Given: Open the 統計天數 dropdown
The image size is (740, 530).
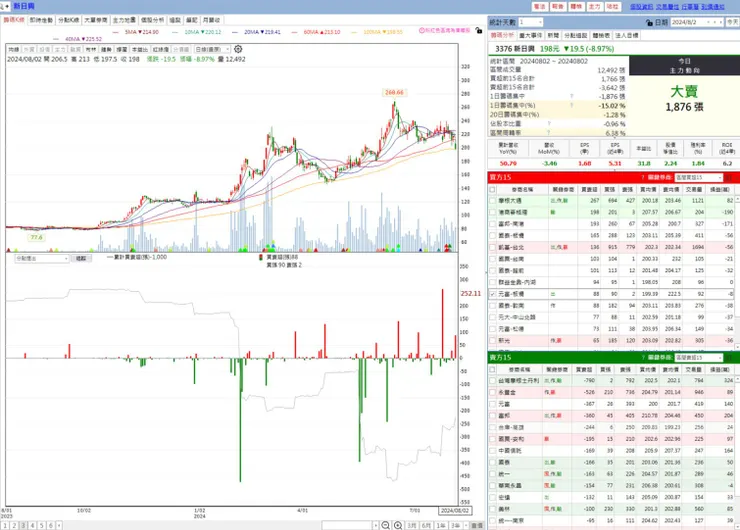Looking at the screenshot, I should (x=530, y=22).
